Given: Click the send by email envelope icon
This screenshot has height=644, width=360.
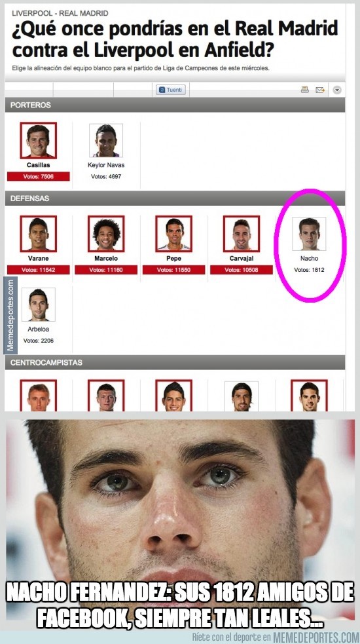Looking at the screenshot, I should pos(320,90).
